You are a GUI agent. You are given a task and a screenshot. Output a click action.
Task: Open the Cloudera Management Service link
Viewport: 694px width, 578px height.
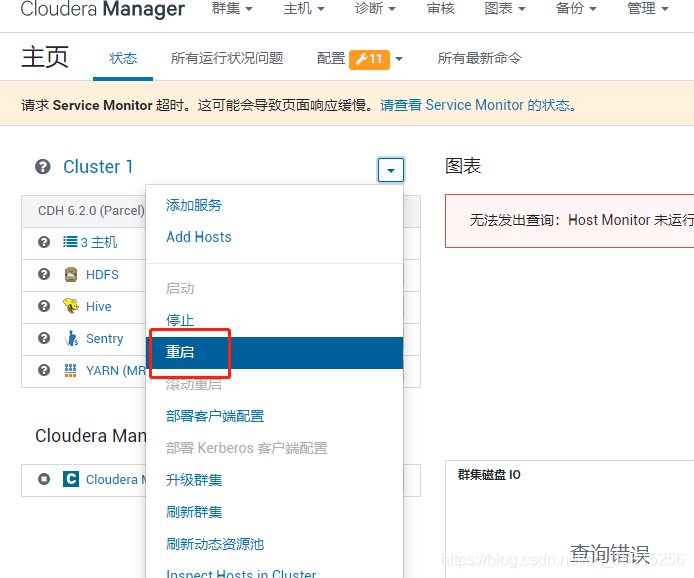tap(116, 479)
